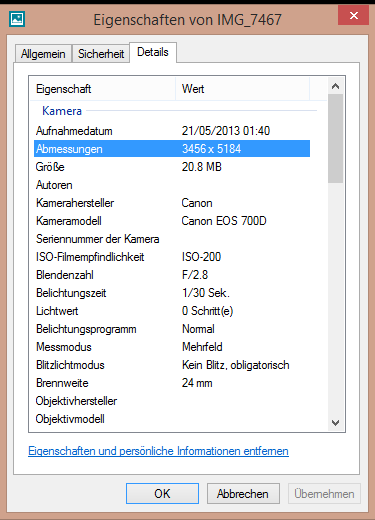This screenshot has width=375, height=520.
Task: Click the Eigenschaft column header
Action: (x=103, y=89)
